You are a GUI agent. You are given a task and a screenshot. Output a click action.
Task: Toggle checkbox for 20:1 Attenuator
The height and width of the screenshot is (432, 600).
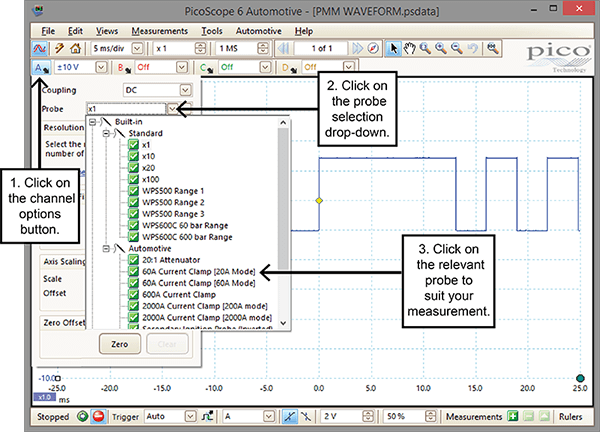(x=133, y=260)
